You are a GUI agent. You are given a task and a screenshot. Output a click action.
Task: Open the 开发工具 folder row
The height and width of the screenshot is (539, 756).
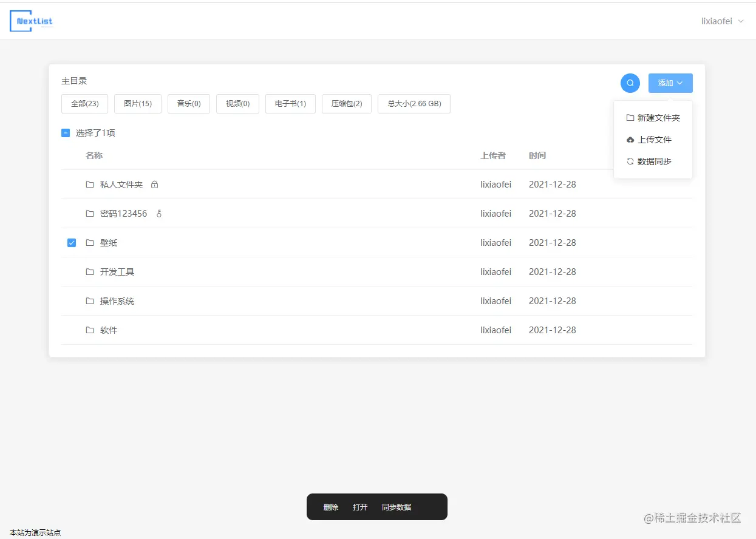tap(117, 271)
